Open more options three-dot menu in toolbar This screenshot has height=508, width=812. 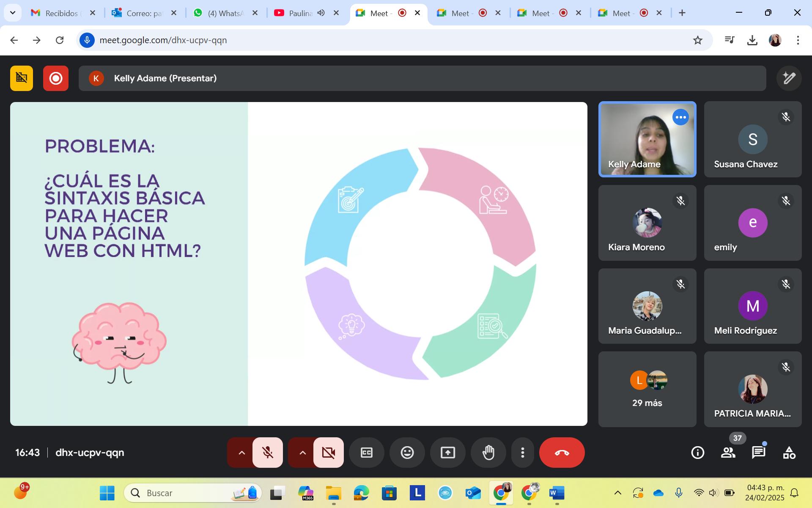point(523,453)
